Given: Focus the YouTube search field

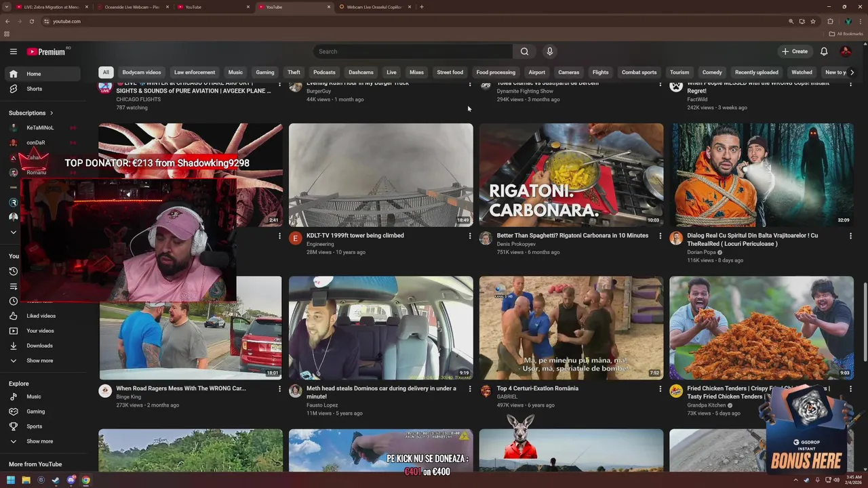Looking at the screenshot, I should (414, 52).
